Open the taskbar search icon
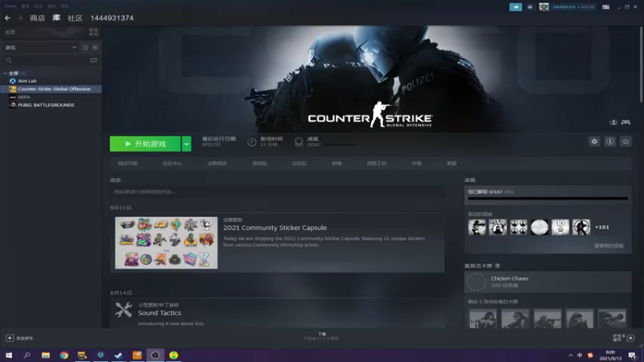This screenshot has width=644, height=362. pos(27,355)
